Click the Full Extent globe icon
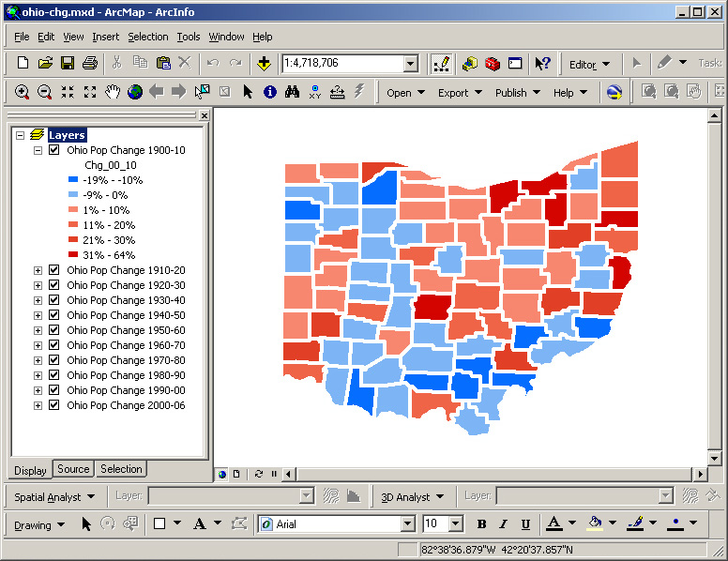 tap(135, 92)
